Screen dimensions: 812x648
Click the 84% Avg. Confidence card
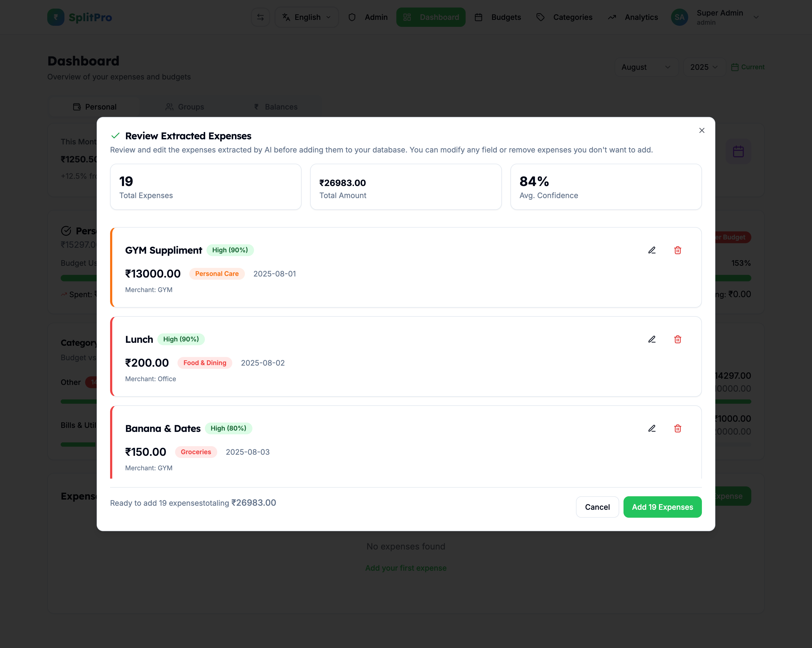pyautogui.click(x=606, y=187)
